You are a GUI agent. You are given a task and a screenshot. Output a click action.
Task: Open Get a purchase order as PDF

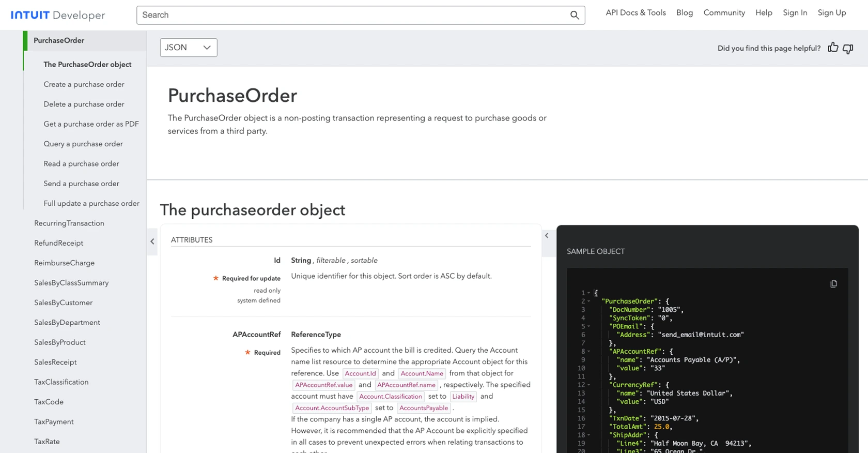tap(91, 124)
